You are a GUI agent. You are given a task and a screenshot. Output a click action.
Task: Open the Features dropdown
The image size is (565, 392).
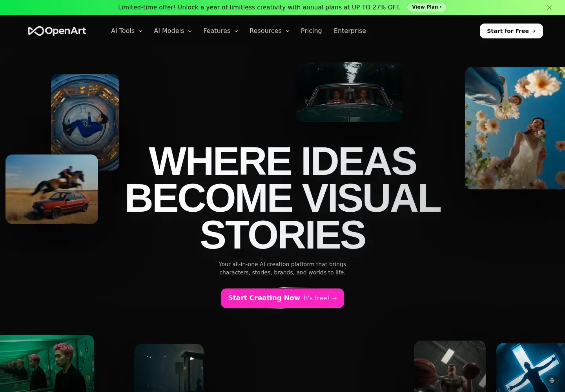(221, 31)
